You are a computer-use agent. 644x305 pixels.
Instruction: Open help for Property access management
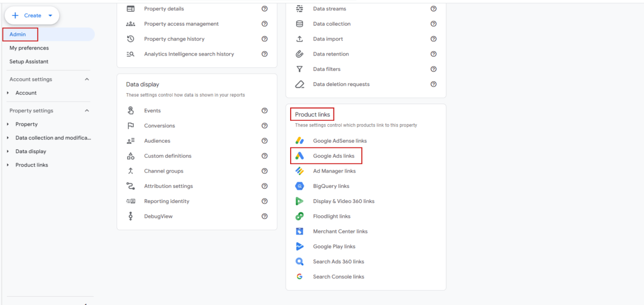tap(265, 23)
